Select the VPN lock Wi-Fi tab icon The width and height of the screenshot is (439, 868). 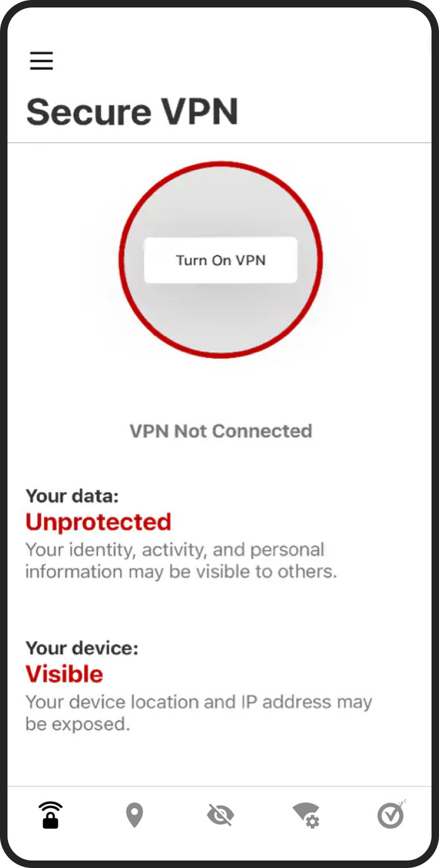pos(51,815)
